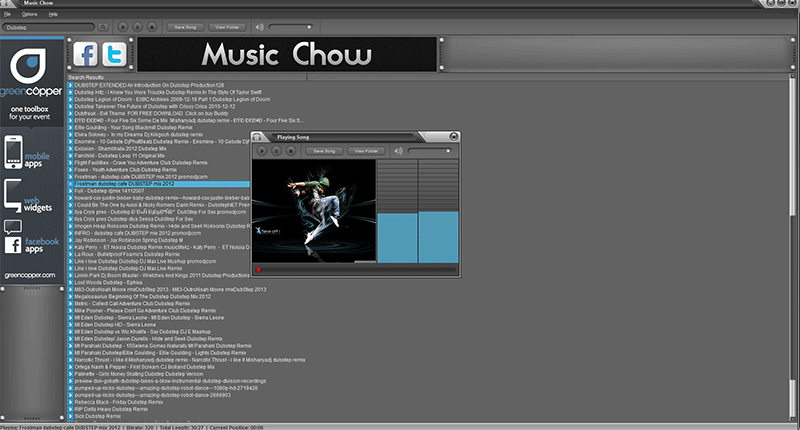Click play arrow beside Rebecca Black Friday row

tap(70, 402)
